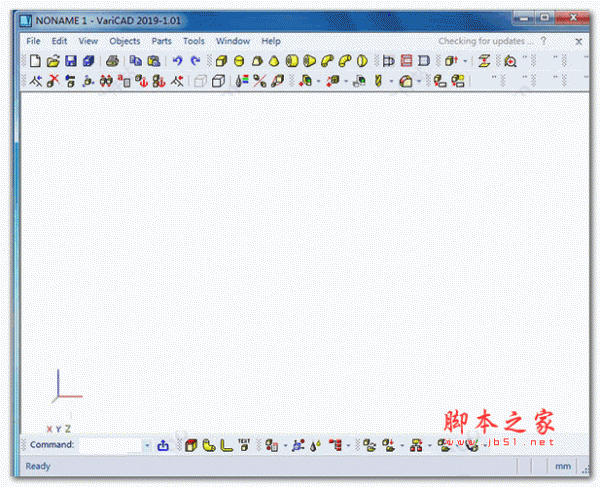600x487 pixels.
Task: Click the blue upload arrow beside Command box
Action: pos(163,445)
